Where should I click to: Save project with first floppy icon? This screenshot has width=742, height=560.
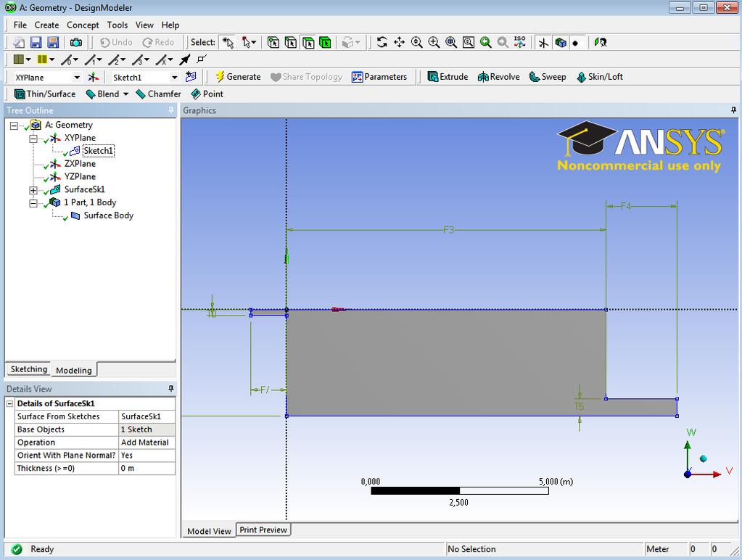pyautogui.click(x=36, y=43)
